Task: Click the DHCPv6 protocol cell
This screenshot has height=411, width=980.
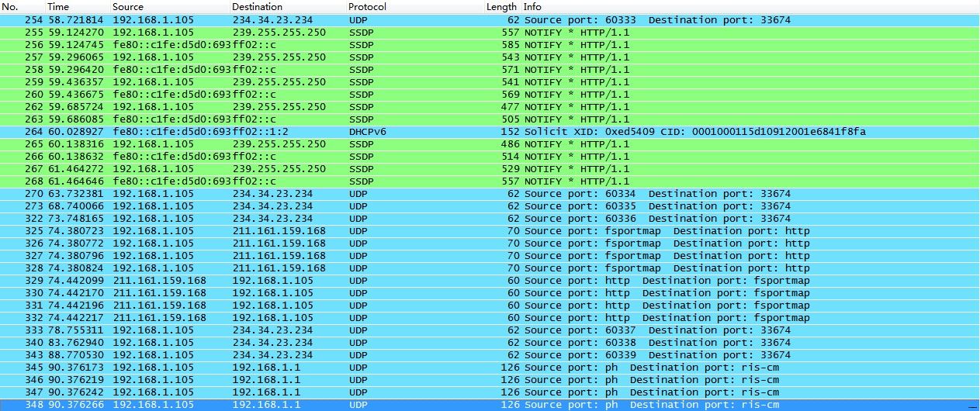Action: coord(368,132)
